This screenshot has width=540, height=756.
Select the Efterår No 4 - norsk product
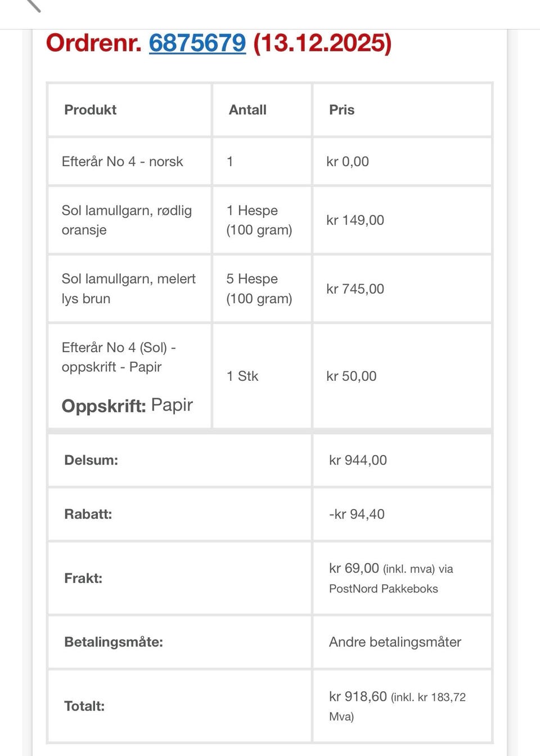click(x=122, y=161)
